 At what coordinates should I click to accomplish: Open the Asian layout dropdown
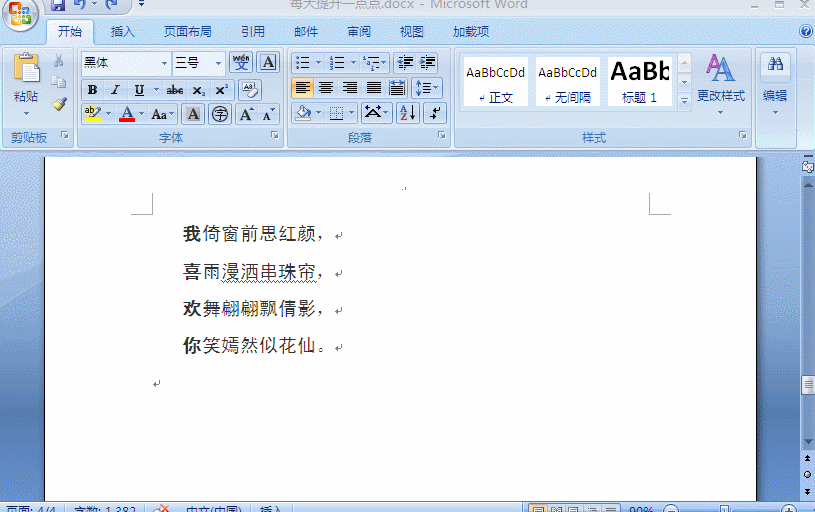(x=376, y=113)
